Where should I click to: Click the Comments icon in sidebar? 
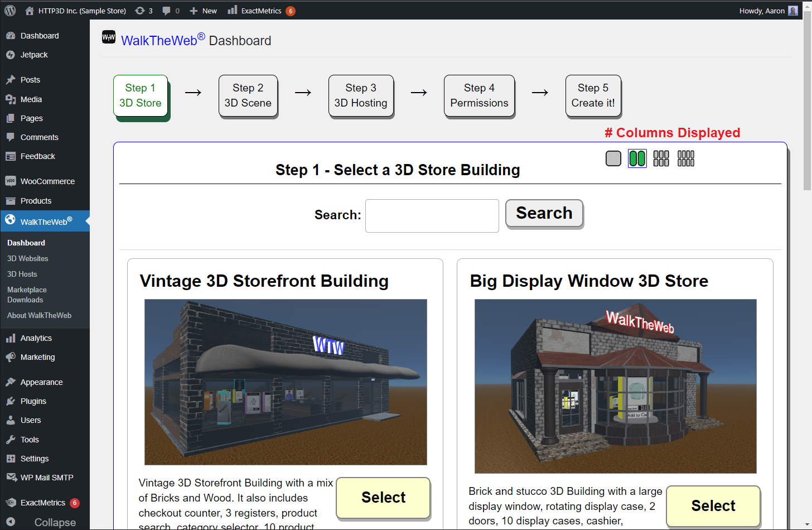point(11,137)
